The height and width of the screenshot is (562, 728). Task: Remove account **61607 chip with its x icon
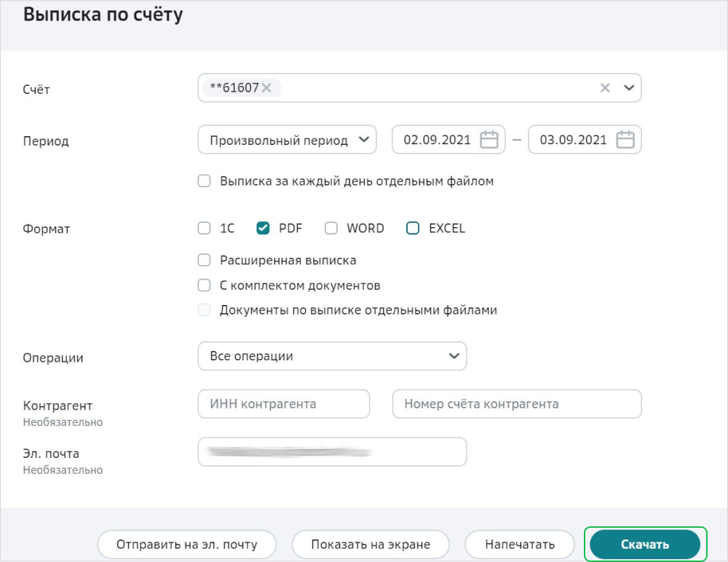tap(266, 88)
